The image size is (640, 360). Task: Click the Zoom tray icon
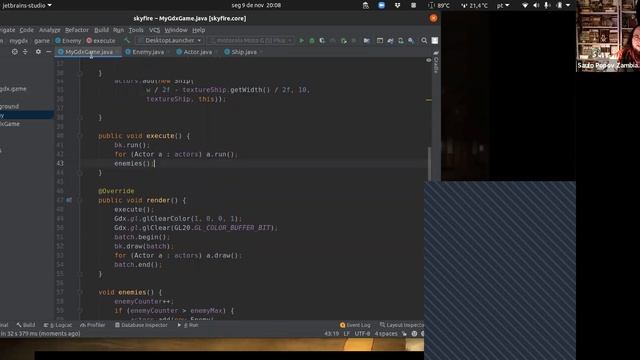click(x=381, y=5)
